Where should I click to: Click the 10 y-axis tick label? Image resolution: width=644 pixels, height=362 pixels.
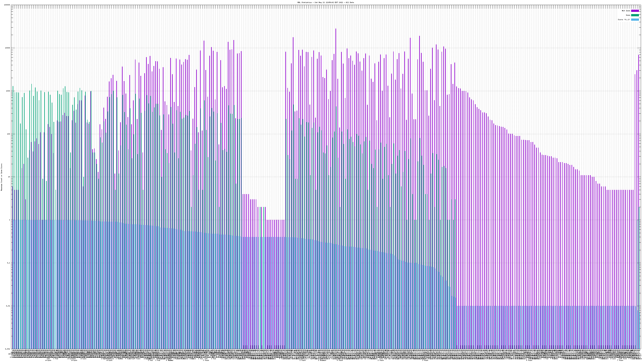coord(9,177)
